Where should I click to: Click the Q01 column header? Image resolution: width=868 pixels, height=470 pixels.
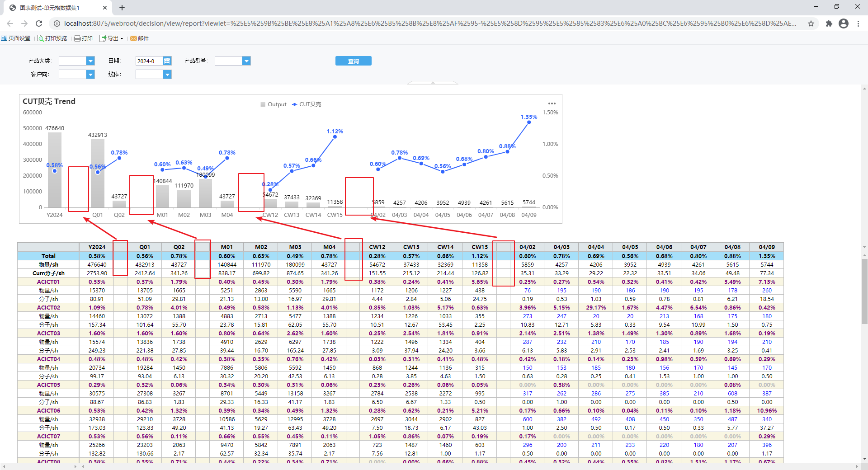(145, 247)
